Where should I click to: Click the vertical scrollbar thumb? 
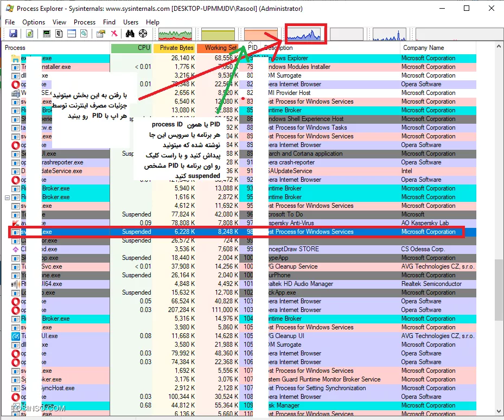coord(499,289)
